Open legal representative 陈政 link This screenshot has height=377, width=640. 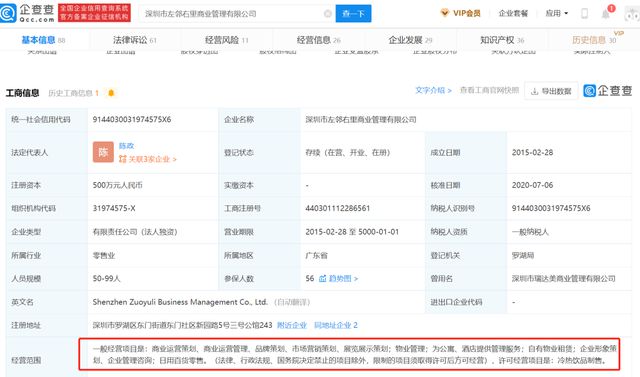(x=126, y=146)
